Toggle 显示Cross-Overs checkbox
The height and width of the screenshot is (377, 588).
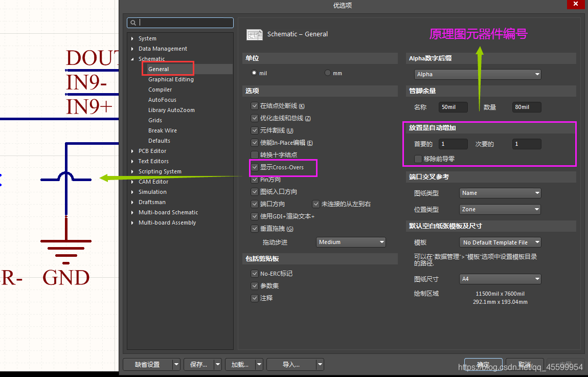point(255,167)
